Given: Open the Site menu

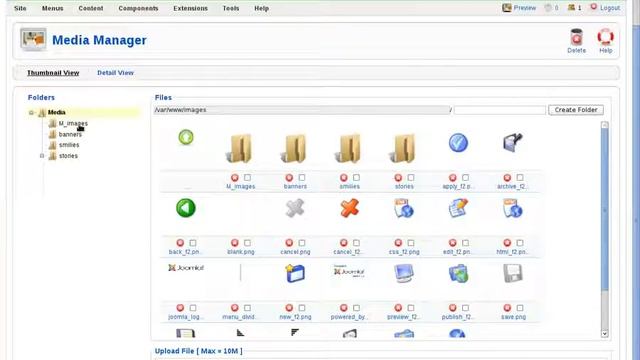Looking at the screenshot, I should coord(20,8).
